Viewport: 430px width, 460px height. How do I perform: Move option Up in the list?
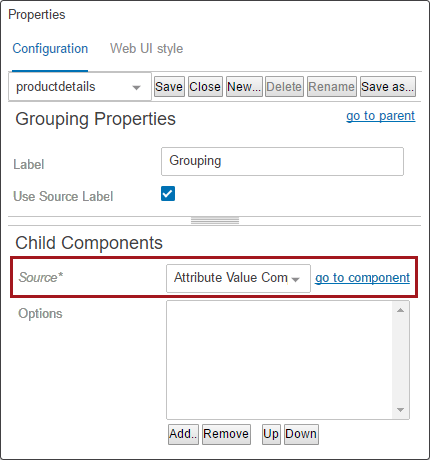(271, 434)
